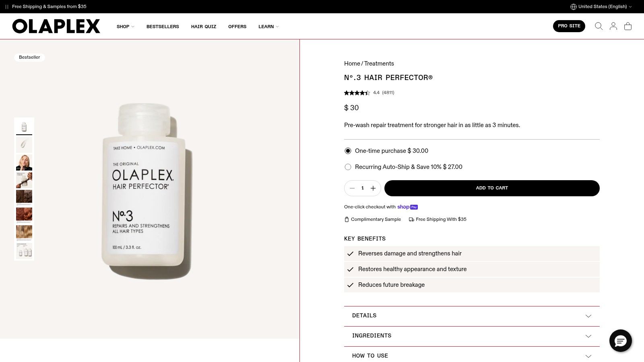Add the product to cart
The width and height of the screenshot is (644, 362).
click(492, 188)
